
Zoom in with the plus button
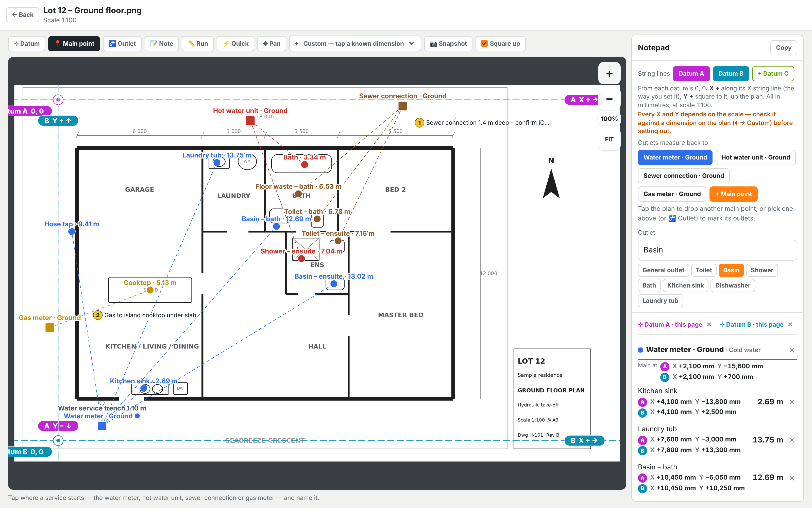(609, 74)
